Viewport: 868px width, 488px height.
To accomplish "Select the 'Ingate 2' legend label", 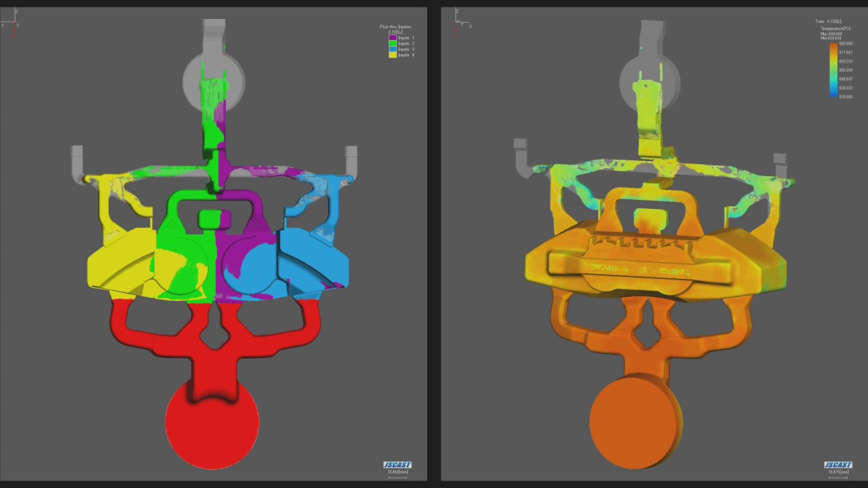I will tap(406, 43).
